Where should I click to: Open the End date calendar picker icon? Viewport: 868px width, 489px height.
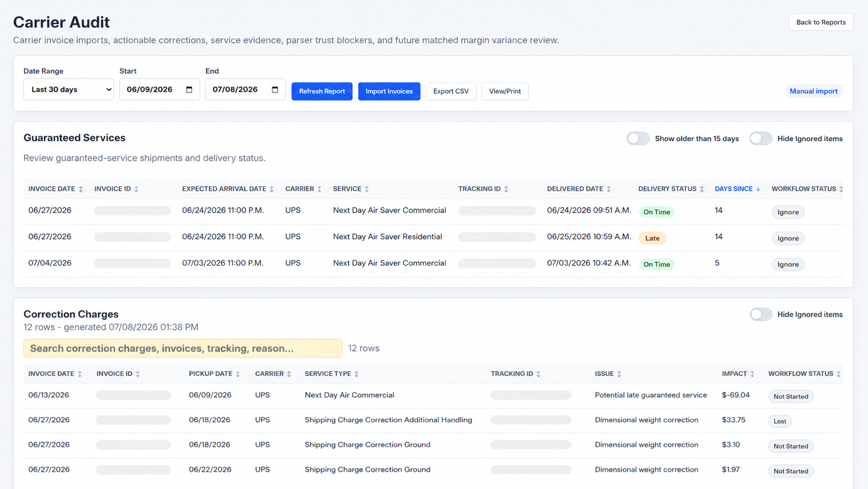coord(275,89)
